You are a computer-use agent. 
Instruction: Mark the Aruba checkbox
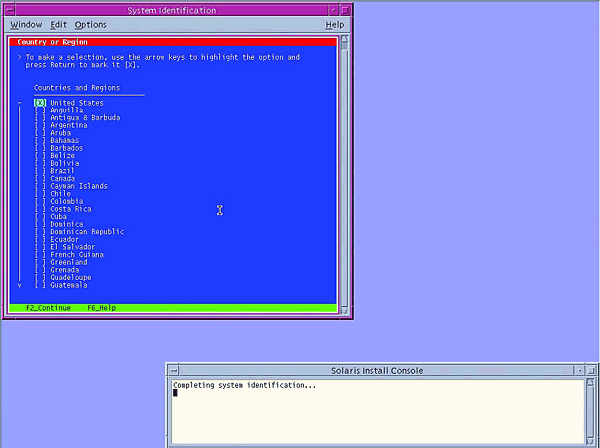(x=40, y=133)
